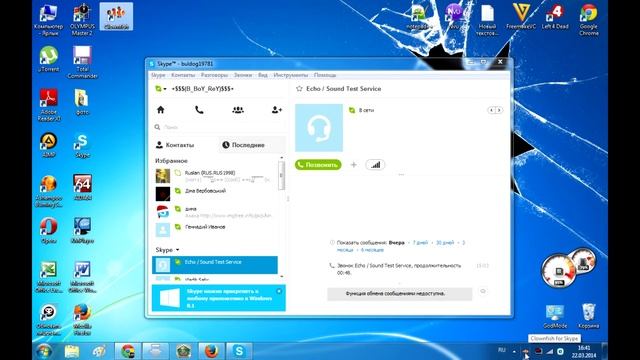Open Корзина recycle bin desktop icon
Viewport: 640px width, 360px height.
tap(589, 316)
